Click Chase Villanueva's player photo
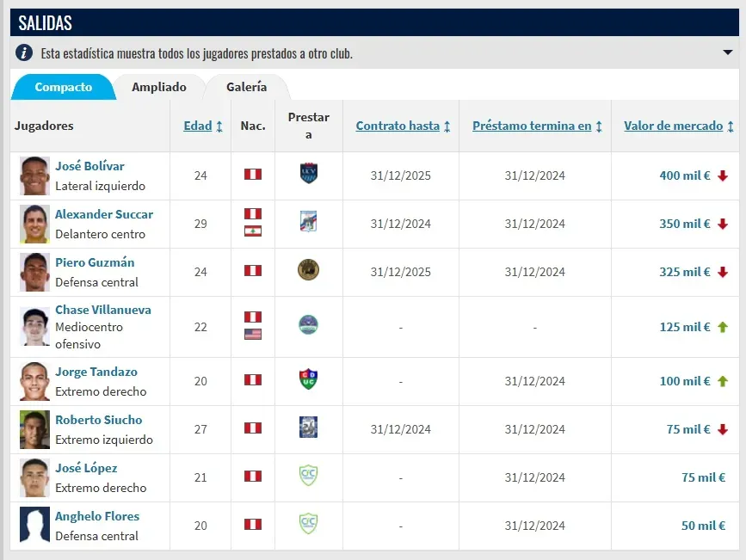 [x=34, y=327]
